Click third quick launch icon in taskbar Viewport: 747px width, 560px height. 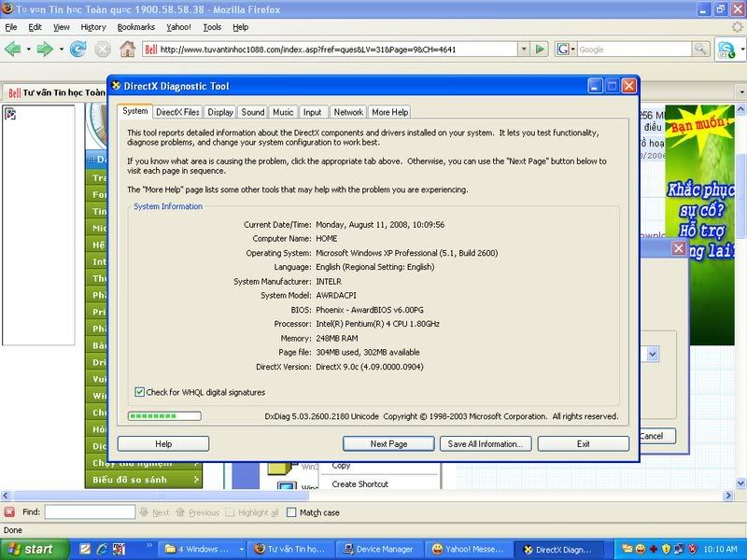click(x=119, y=549)
